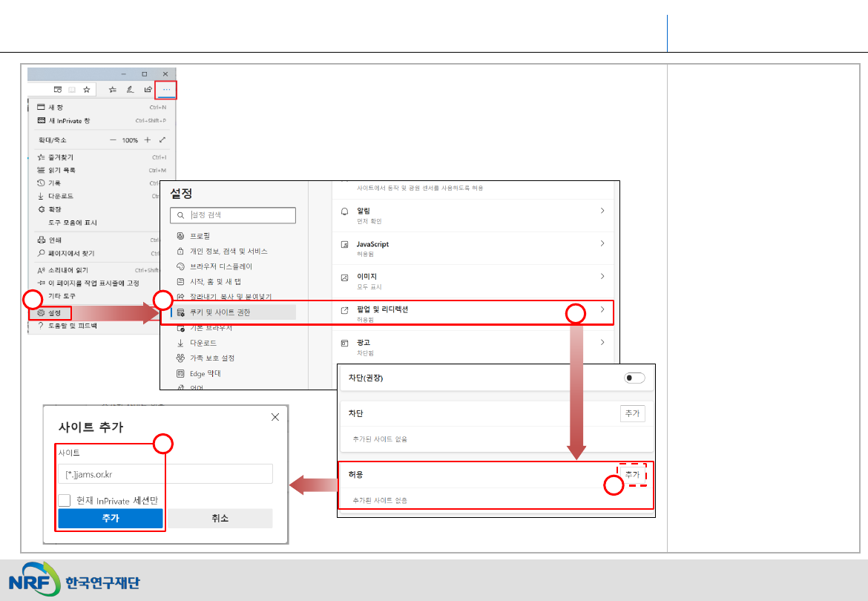
Task: Close the 사이트 추가 dialog with X
Action: (x=275, y=417)
